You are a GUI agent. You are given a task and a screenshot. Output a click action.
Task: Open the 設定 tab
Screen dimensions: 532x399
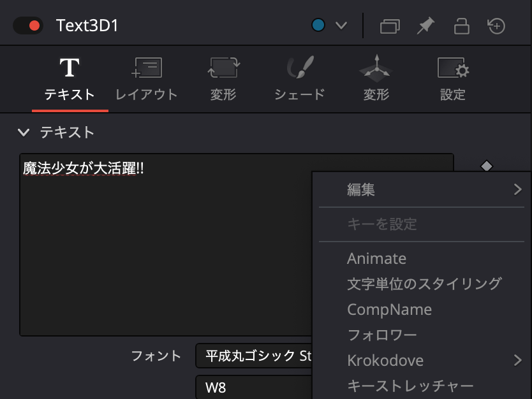coord(453,79)
